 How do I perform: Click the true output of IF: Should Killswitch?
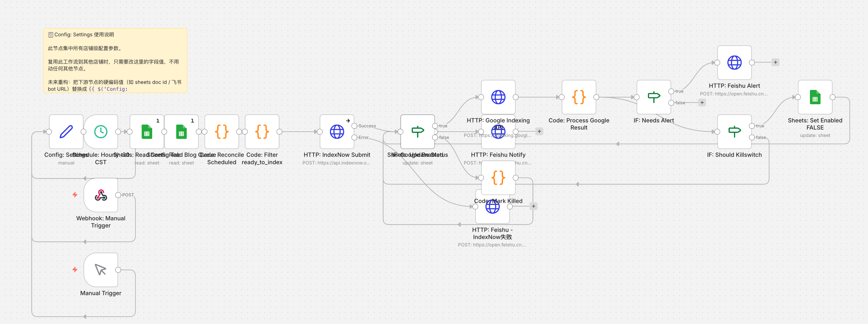pos(751,126)
